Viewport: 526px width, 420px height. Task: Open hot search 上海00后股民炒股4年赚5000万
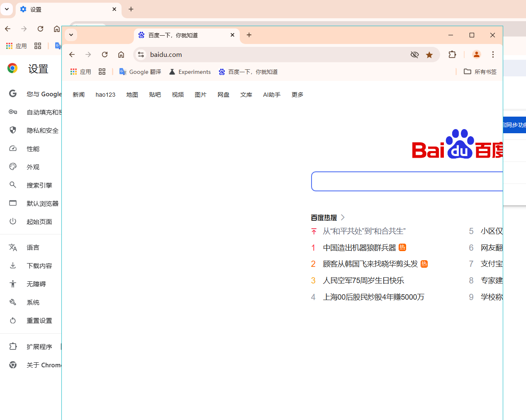tap(373, 297)
